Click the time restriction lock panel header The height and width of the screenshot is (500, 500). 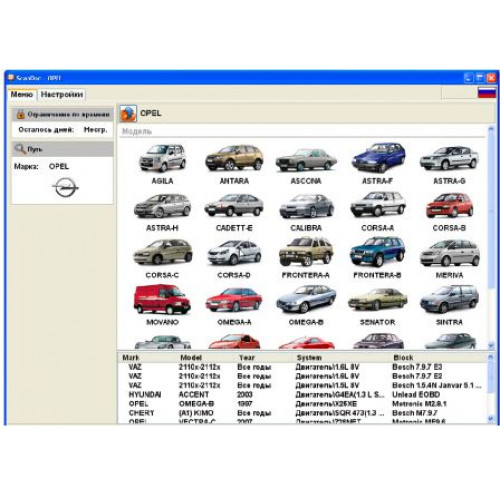pos(63,114)
